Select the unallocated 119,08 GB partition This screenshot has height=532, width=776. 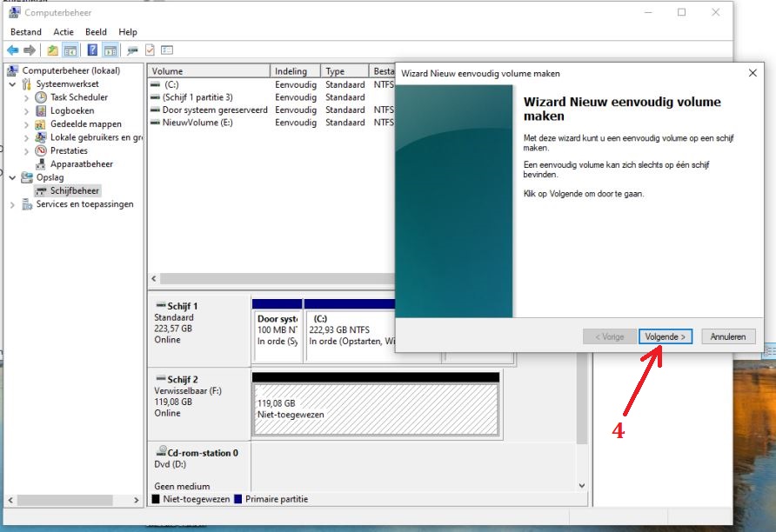[x=375, y=410]
